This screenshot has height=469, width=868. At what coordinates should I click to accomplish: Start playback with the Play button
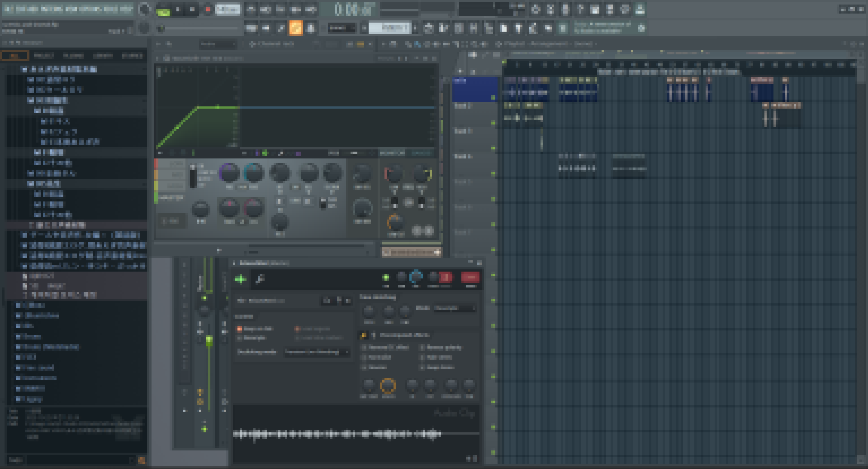pos(178,9)
